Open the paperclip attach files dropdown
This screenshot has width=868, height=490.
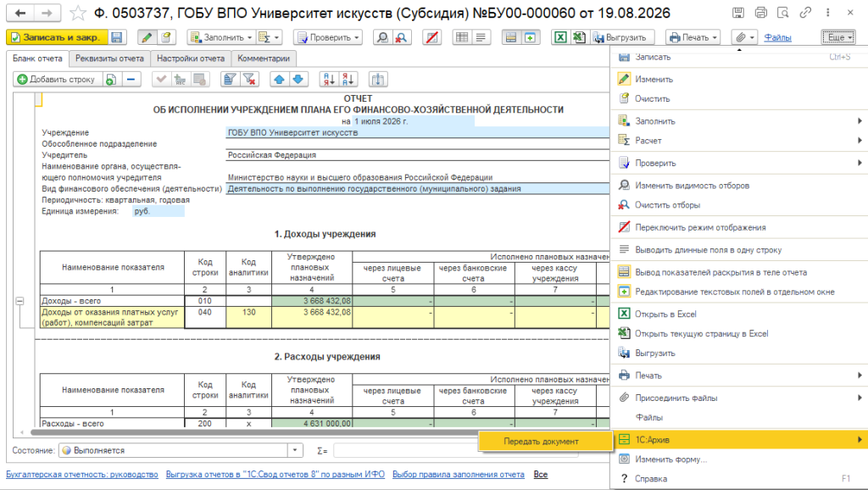click(744, 37)
